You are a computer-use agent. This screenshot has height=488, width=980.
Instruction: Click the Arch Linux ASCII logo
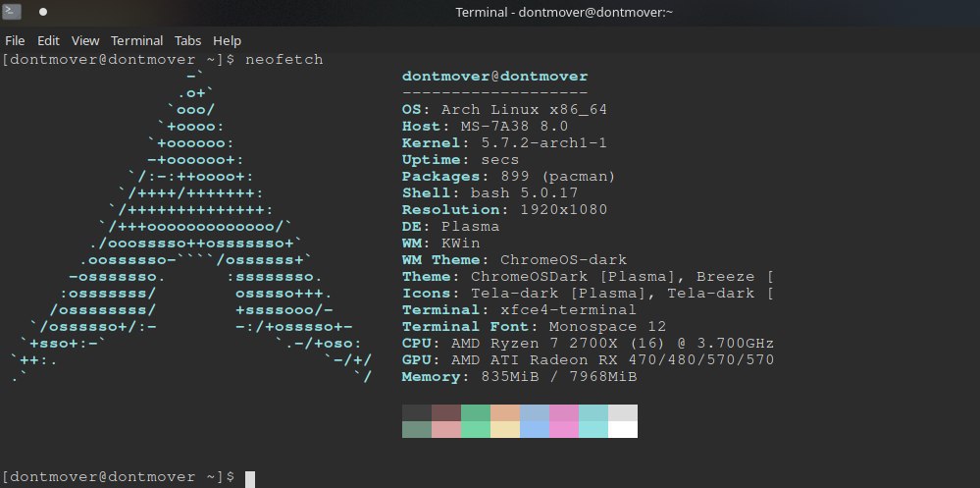[x=192, y=227]
